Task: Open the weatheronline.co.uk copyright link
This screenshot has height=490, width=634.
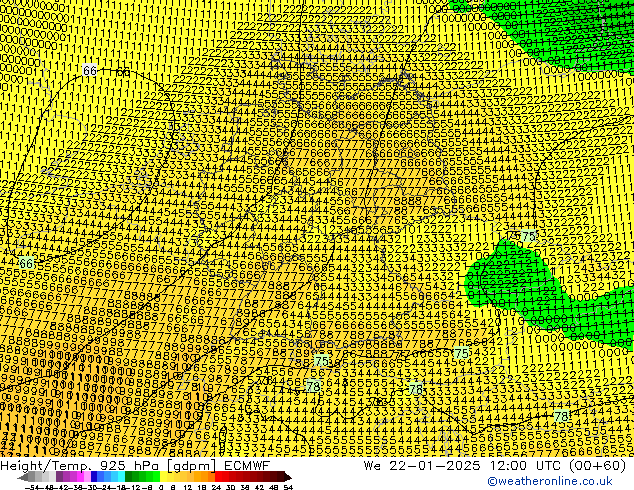Action: click(x=550, y=481)
